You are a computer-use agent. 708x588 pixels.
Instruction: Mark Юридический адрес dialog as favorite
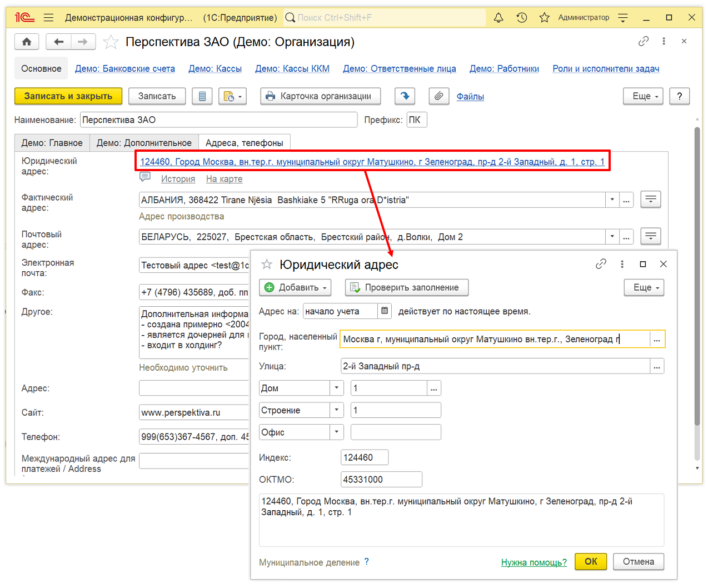pyautogui.click(x=267, y=264)
